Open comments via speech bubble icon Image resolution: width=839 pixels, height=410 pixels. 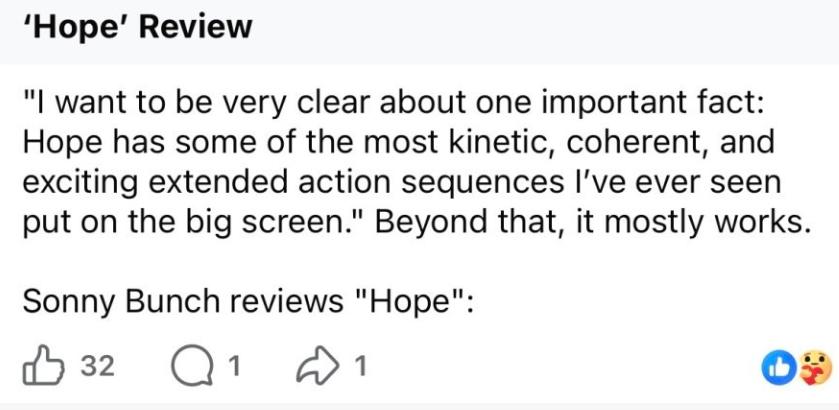[x=191, y=367]
